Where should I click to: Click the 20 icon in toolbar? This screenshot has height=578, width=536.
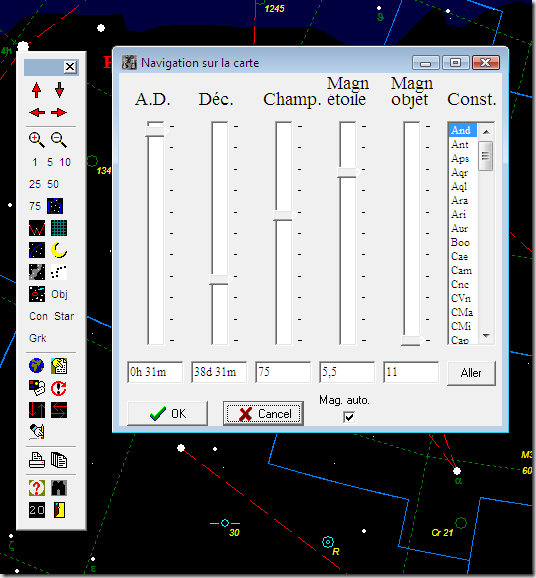37,510
